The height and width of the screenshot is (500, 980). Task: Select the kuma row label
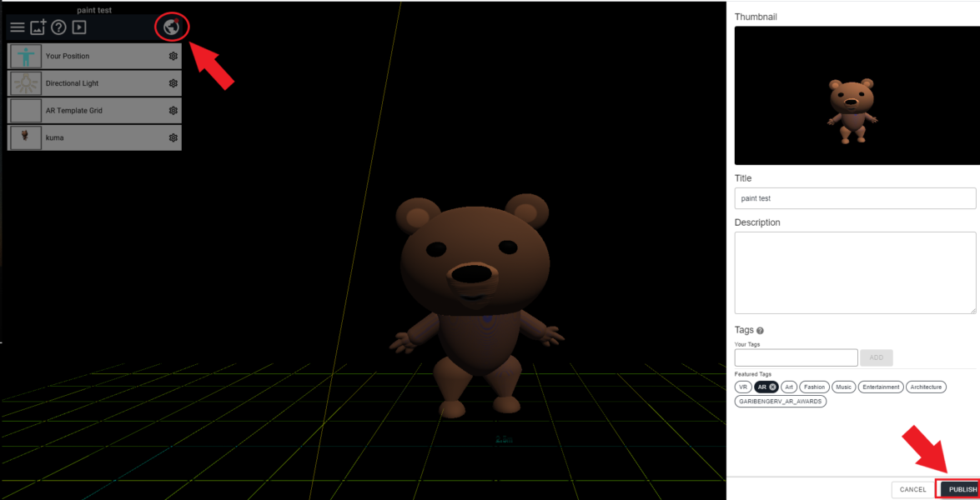pyautogui.click(x=54, y=137)
